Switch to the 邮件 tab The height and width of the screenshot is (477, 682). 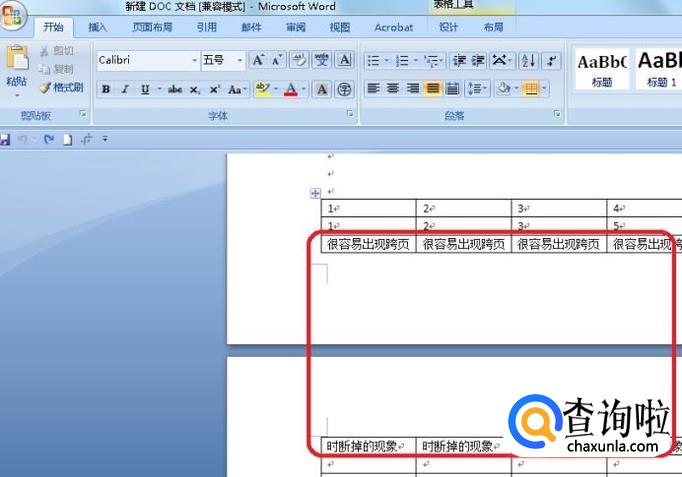[251, 27]
